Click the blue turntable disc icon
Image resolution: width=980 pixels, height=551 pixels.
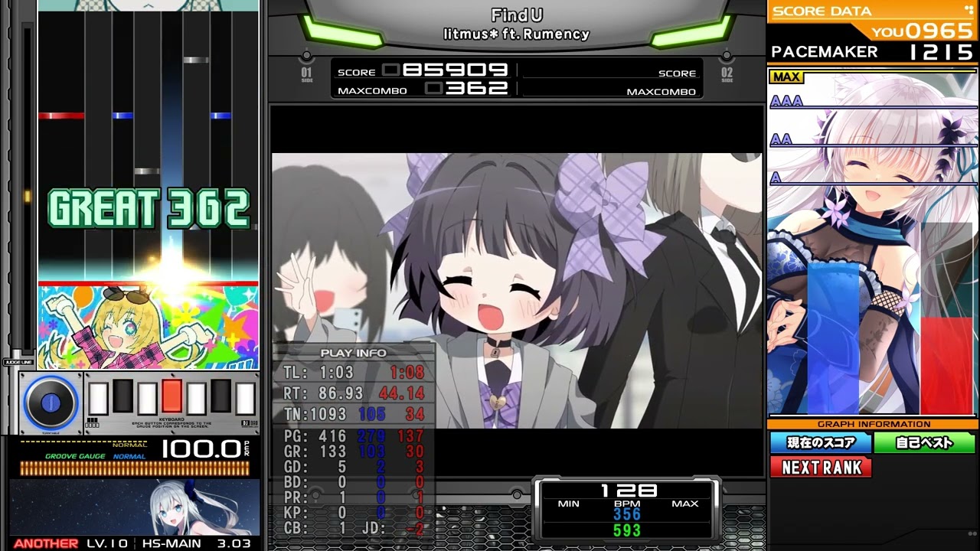pos(51,403)
